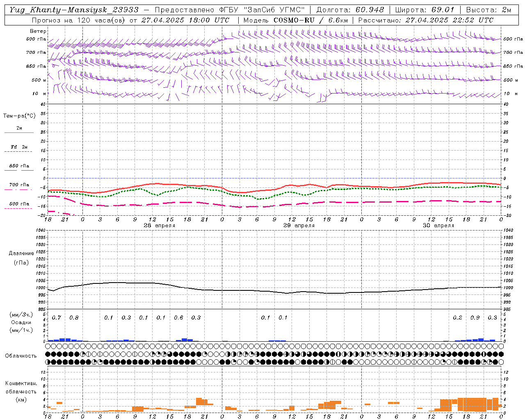Click the Высота: 2м header value
Viewport: 525px width, 420px height.
(x=488, y=10)
